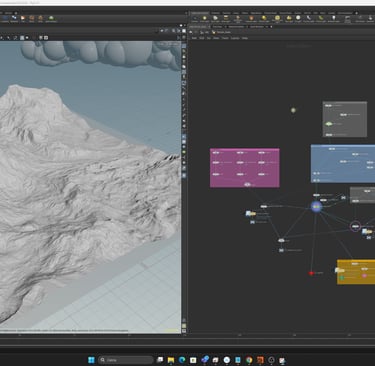Click the taskbar search field
Image resolution: width=375 pixels, height=366 pixels.
(x=126, y=360)
